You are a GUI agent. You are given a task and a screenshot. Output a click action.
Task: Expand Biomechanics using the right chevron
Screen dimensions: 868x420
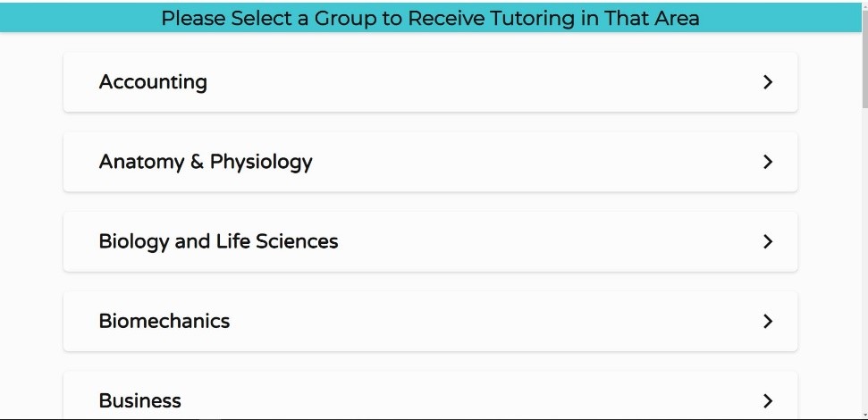[x=767, y=321]
